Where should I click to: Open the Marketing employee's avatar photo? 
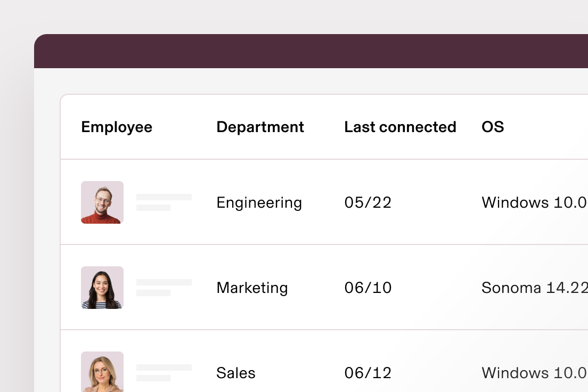coord(102,288)
